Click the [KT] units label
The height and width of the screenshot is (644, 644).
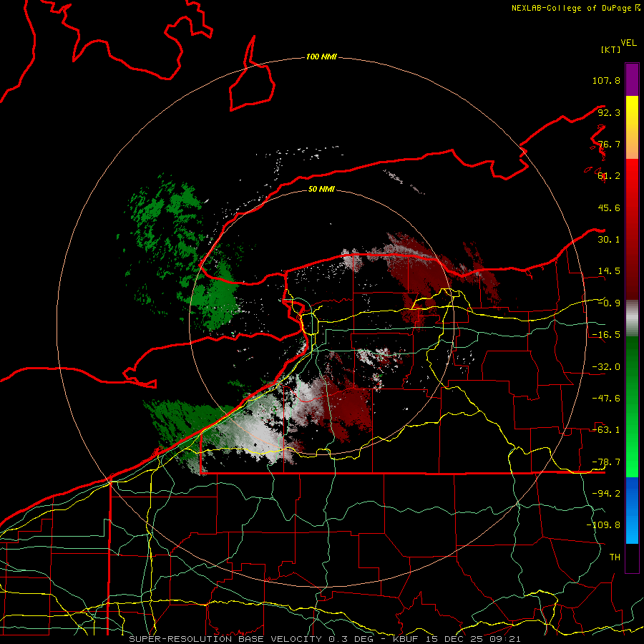(x=610, y=49)
